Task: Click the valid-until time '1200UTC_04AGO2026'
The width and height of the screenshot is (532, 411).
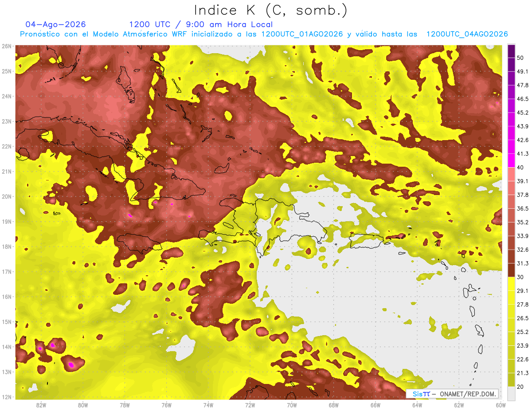Action: click(x=467, y=34)
